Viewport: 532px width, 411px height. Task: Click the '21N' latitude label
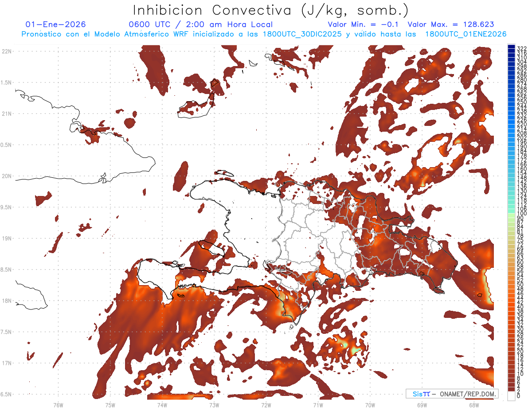7,114
